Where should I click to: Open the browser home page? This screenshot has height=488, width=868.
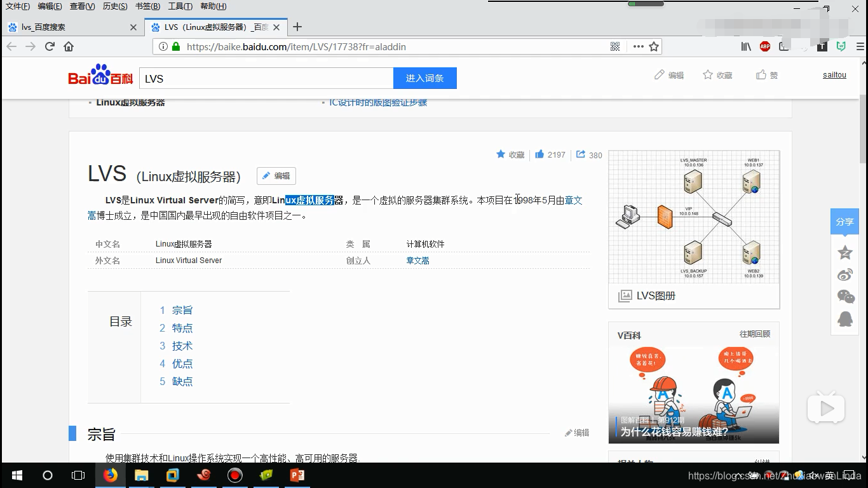[69, 46]
